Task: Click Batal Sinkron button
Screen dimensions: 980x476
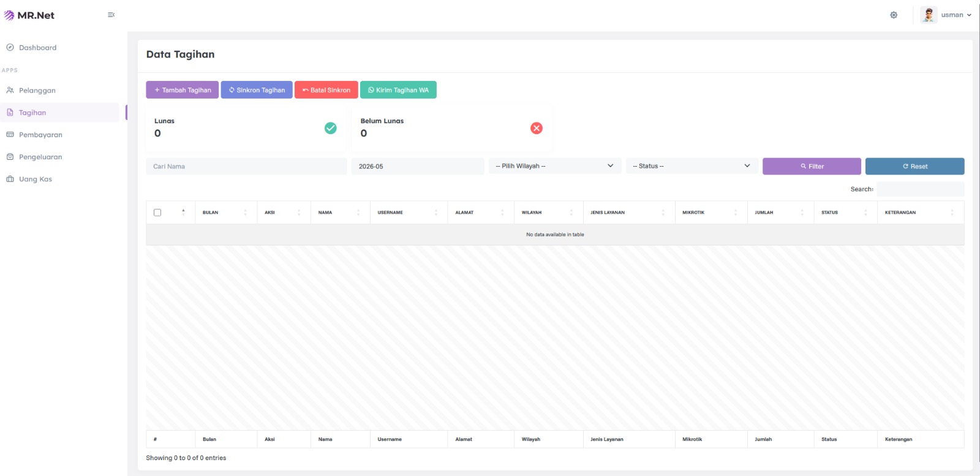Action: pyautogui.click(x=326, y=90)
